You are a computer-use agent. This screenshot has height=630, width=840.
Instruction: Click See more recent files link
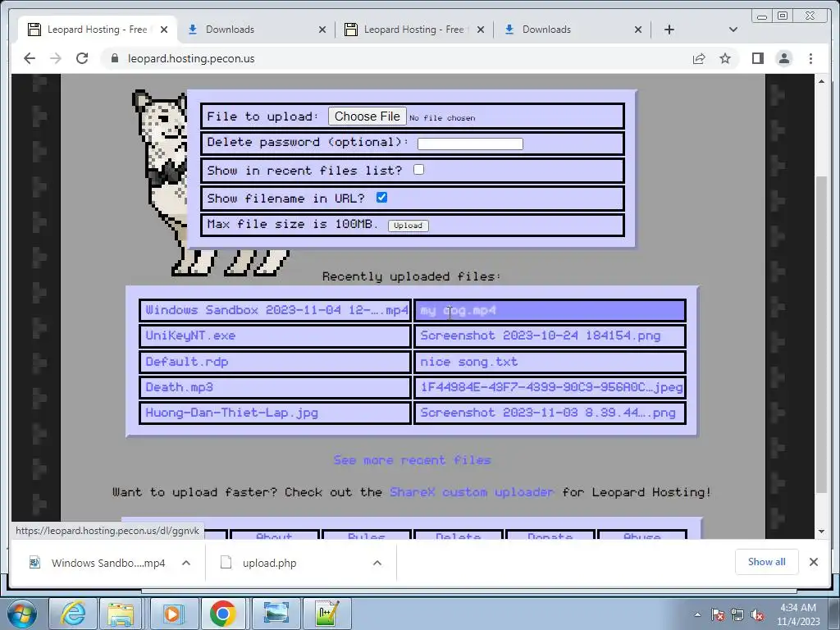point(412,460)
